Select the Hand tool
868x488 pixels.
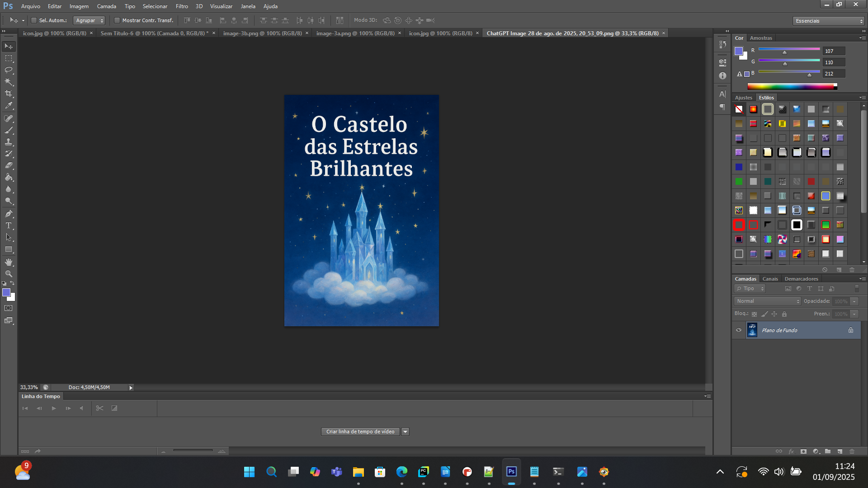coord(9,262)
